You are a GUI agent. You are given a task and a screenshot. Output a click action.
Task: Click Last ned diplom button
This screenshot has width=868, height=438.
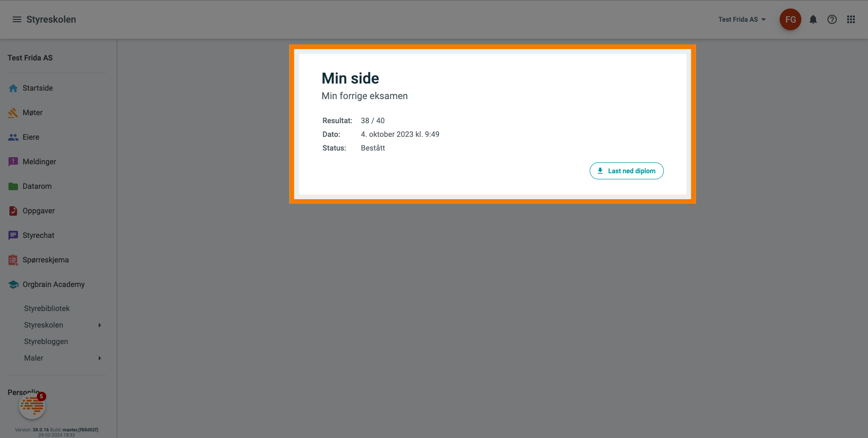pos(627,171)
